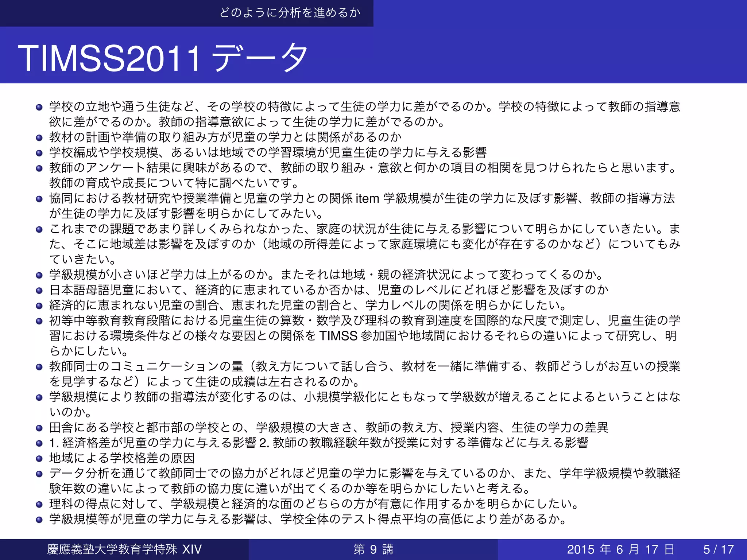Image resolution: width=747 pixels, height=560 pixels.
Task: Click the bullet starting 学級規模により教師の指導法
Action: [x=365, y=404]
